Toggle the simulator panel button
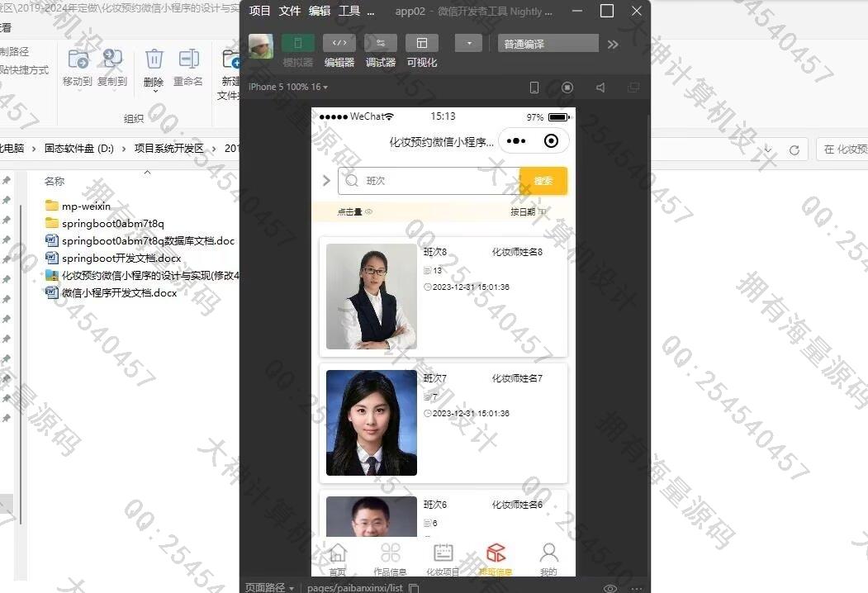Screen dimensions: 868x593 tap(298, 43)
